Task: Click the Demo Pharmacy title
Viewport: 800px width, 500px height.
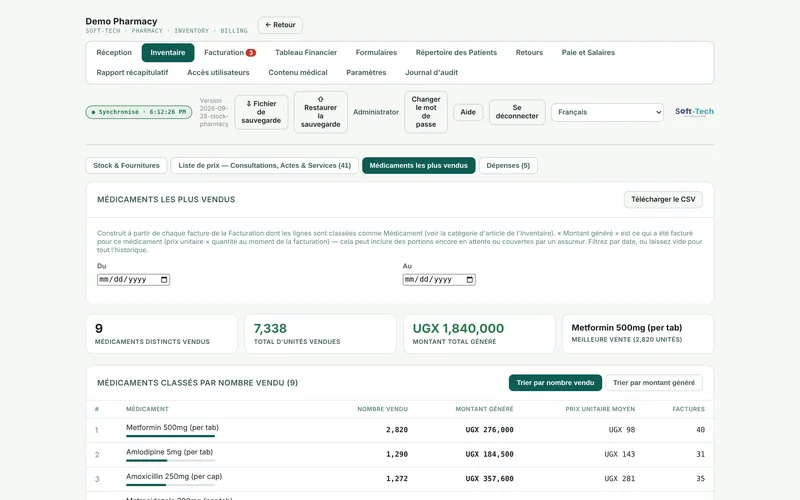Action: click(121, 21)
